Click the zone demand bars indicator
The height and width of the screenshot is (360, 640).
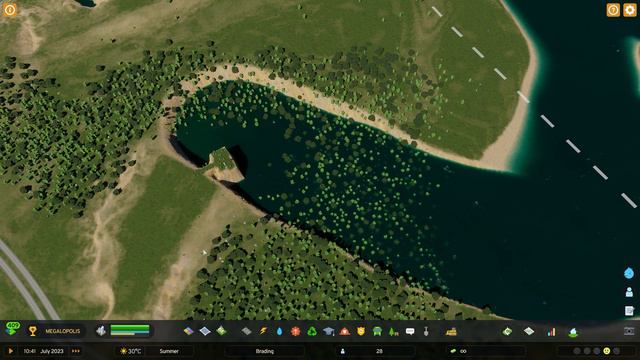pyautogui.click(x=130, y=330)
